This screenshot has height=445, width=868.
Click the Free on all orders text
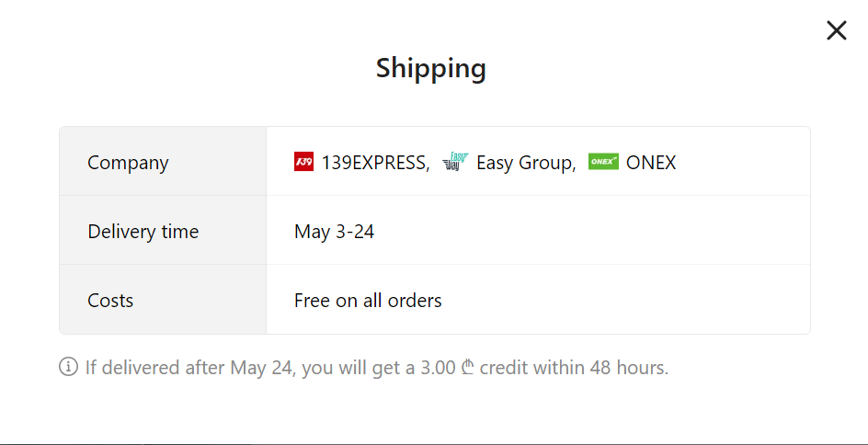point(368,301)
